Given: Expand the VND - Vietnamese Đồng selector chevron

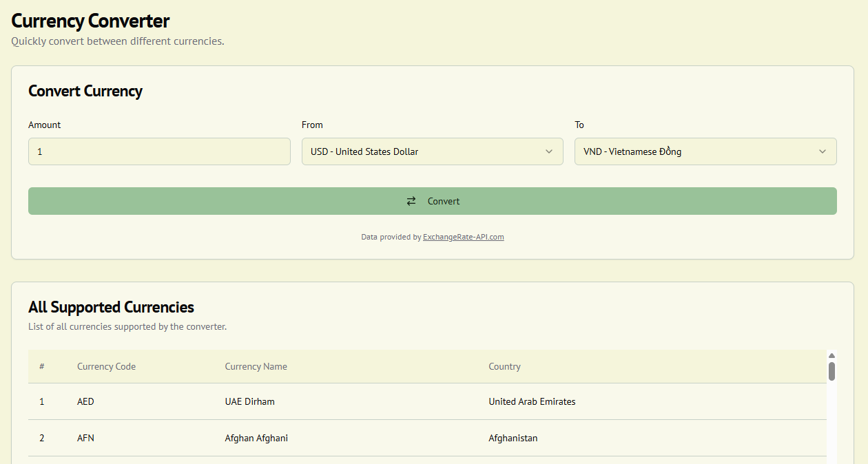Looking at the screenshot, I should (x=823, y=151).
